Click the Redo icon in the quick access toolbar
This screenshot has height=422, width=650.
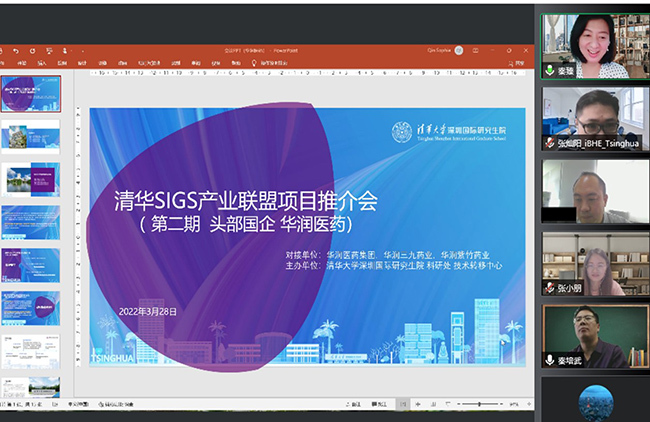[32, 51]
